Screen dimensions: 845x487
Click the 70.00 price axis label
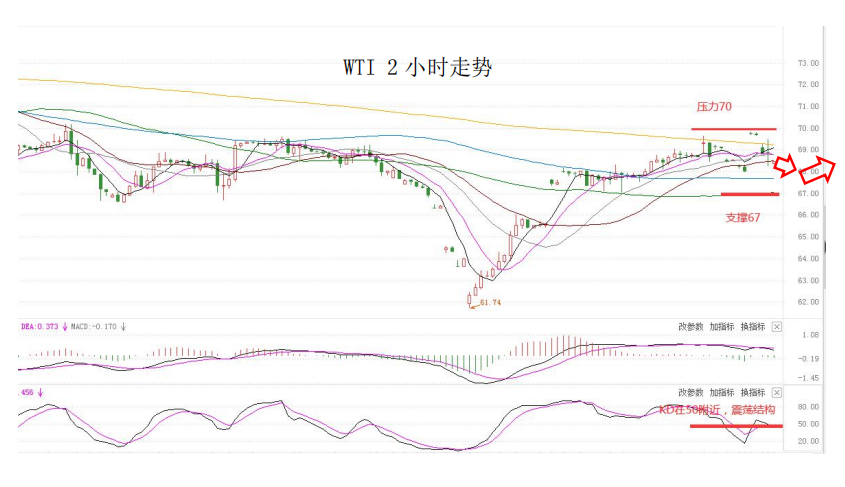point(808,128)
